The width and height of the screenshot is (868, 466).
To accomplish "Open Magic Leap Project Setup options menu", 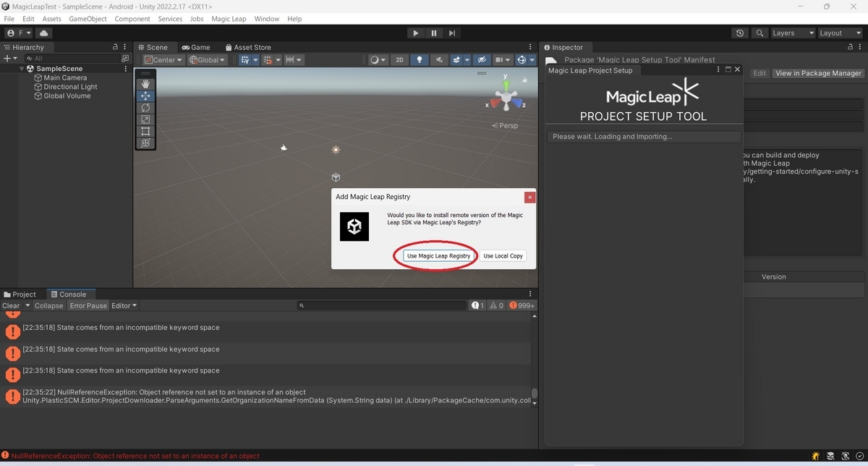I will coord(719,70).
